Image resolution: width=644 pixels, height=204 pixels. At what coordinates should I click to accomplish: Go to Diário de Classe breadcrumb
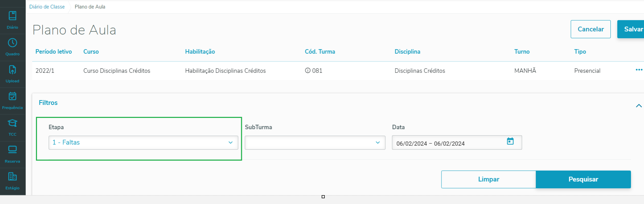(47, 7)
